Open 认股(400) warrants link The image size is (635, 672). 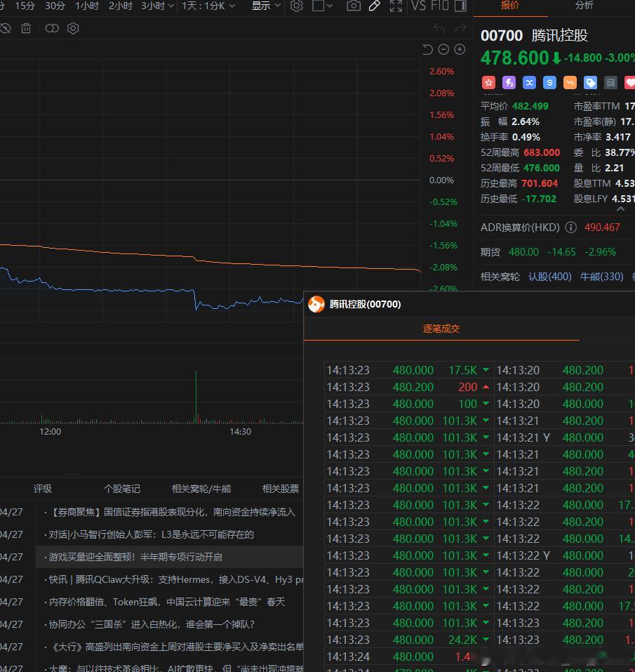click(x=550, y=277)
